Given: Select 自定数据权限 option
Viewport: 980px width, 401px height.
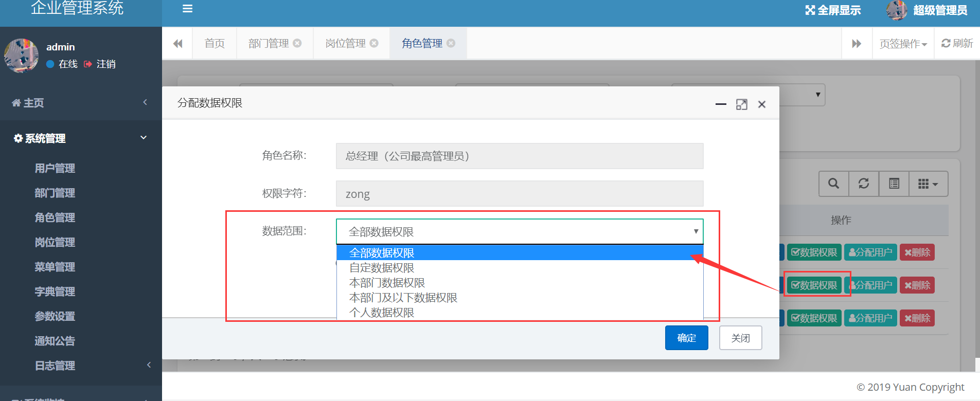Looking at the screenshot, I should click(520, 268).
